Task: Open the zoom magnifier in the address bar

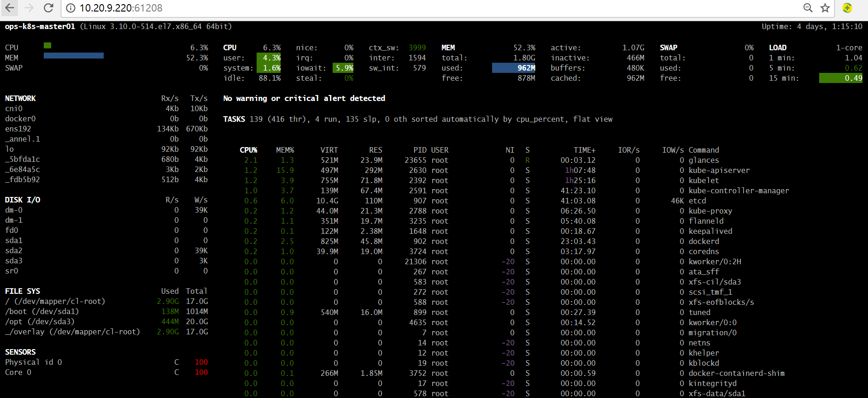Action: point(808,8)
